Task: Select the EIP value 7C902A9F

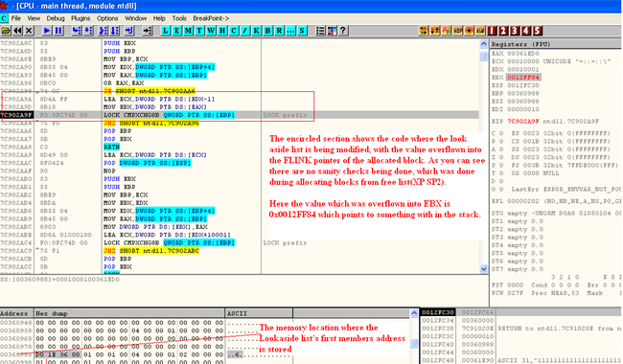Action: tap(523, 121)
